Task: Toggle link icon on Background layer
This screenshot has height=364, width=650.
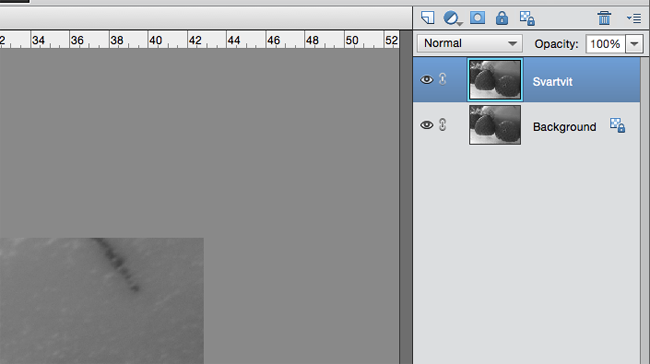Action: pos(443,124)
